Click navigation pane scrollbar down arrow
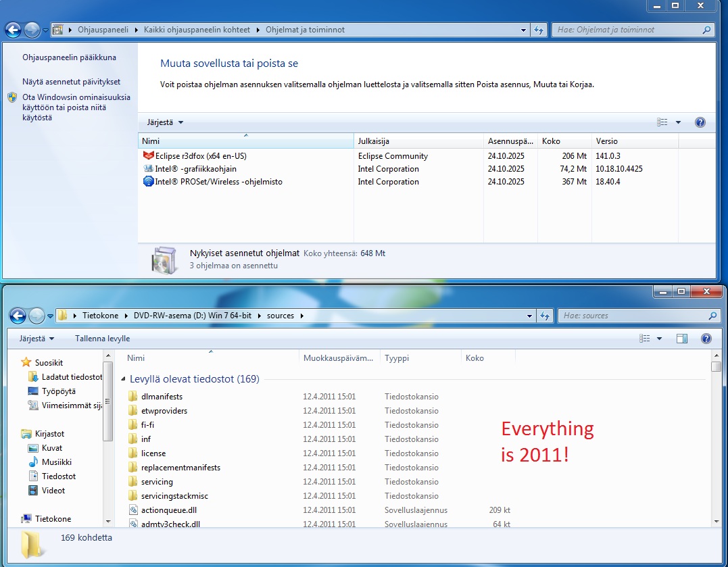The height and width of the screenshot is (567, 728). 108,522
